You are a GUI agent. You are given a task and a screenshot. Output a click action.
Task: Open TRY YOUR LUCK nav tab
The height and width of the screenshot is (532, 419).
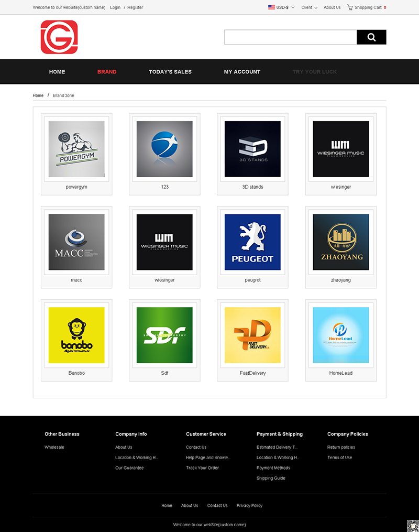(315, 72)
